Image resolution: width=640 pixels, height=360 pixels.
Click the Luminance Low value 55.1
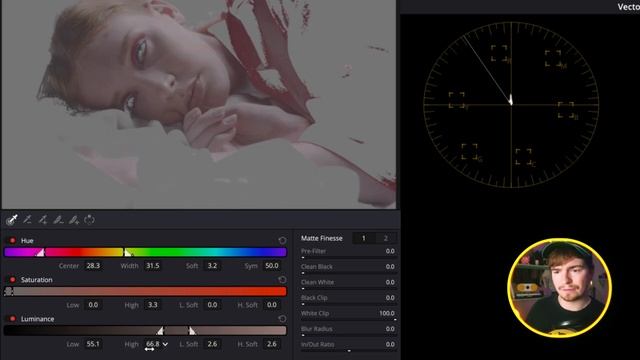[x=93, y=344]
